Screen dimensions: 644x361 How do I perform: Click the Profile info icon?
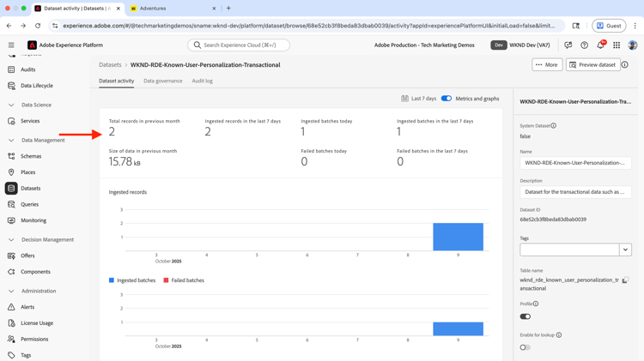point(536,304)
